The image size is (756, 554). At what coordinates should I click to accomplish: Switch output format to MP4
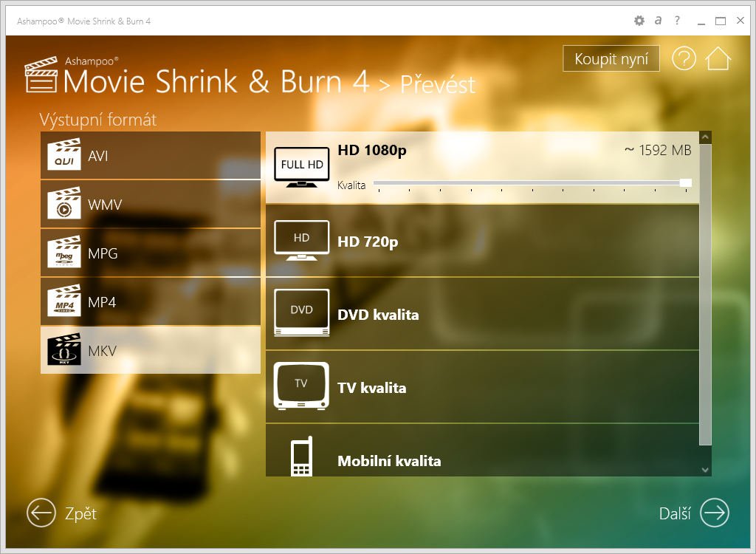pyautogui.click(x=151, y=301)
